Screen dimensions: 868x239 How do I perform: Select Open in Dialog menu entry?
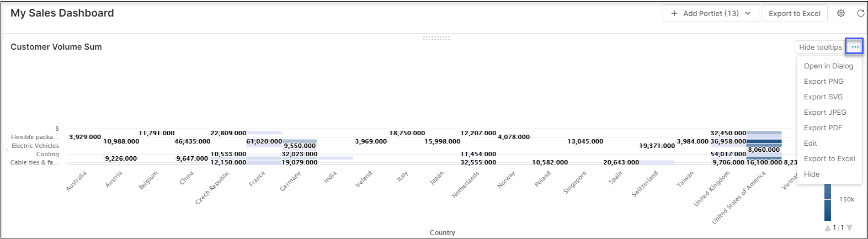point(828,66)
